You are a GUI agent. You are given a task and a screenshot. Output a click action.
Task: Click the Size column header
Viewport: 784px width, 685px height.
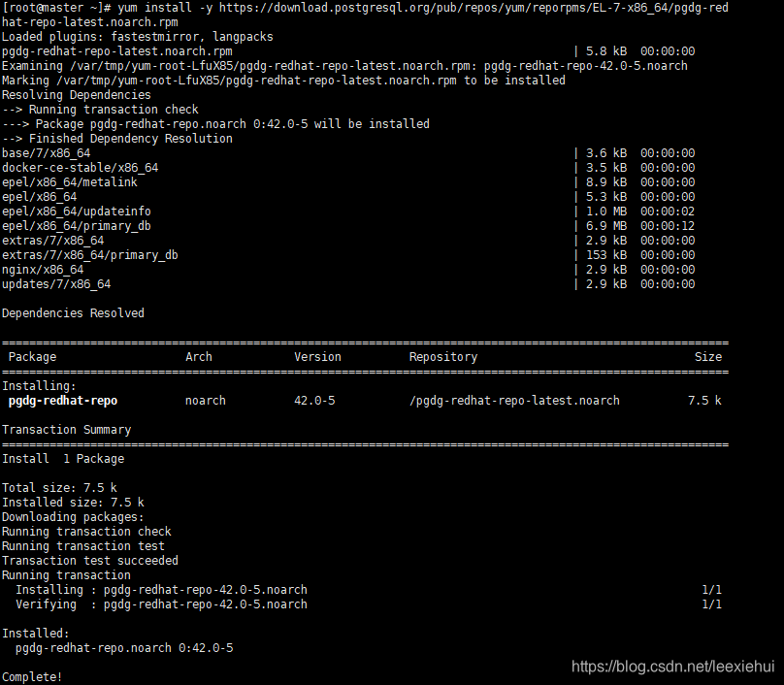click(x=708, y=357)
